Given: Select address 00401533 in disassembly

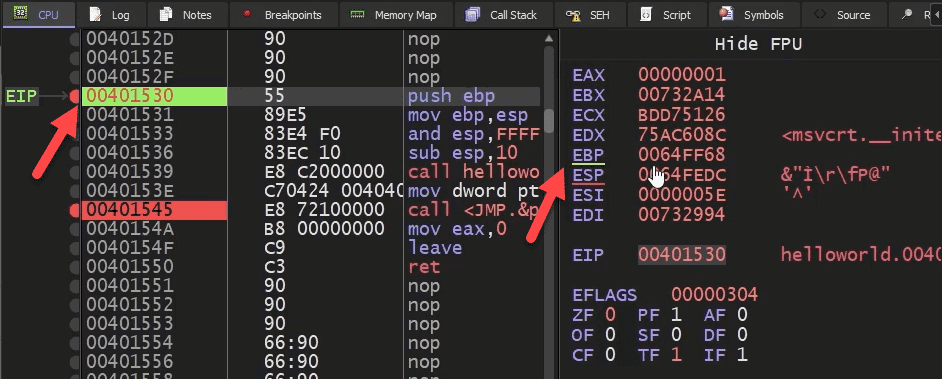Looking at the screenshot, I should 130,134.
